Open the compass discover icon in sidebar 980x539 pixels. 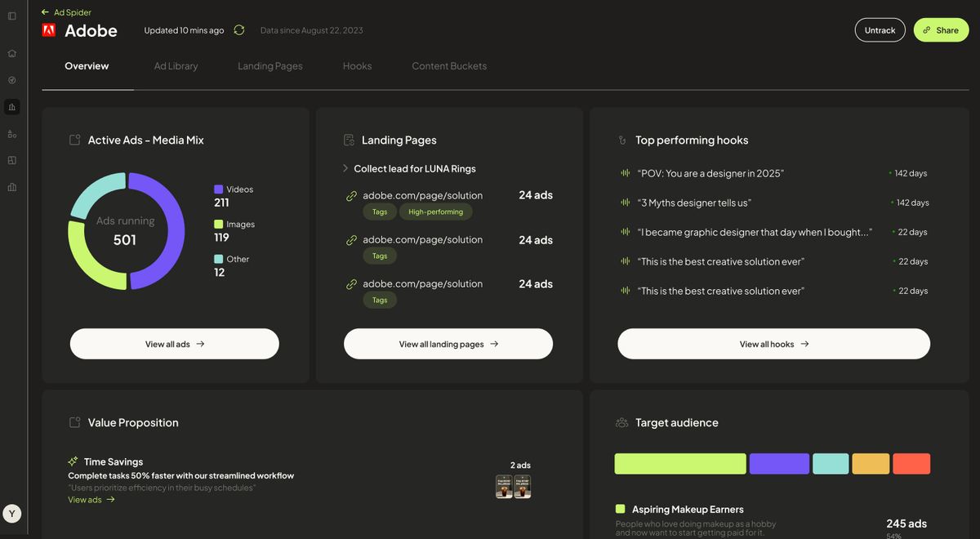pyautogui.click(x=12, y=80)
